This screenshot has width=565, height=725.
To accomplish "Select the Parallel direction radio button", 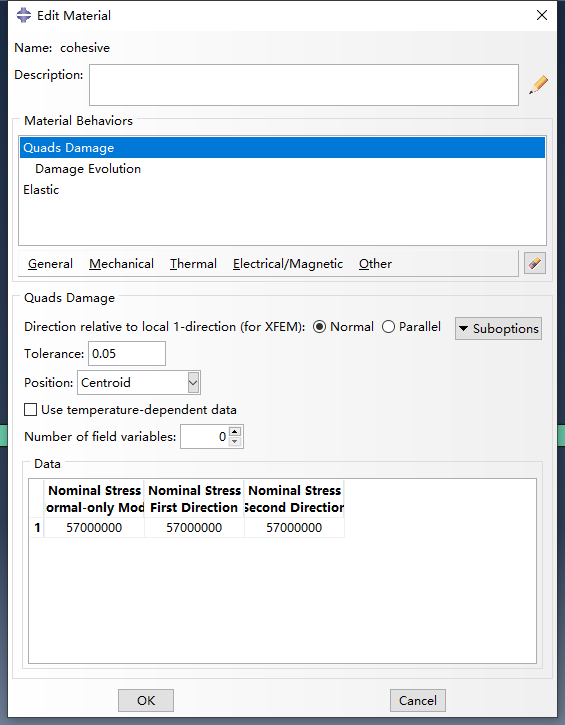I will click(388, 327).
